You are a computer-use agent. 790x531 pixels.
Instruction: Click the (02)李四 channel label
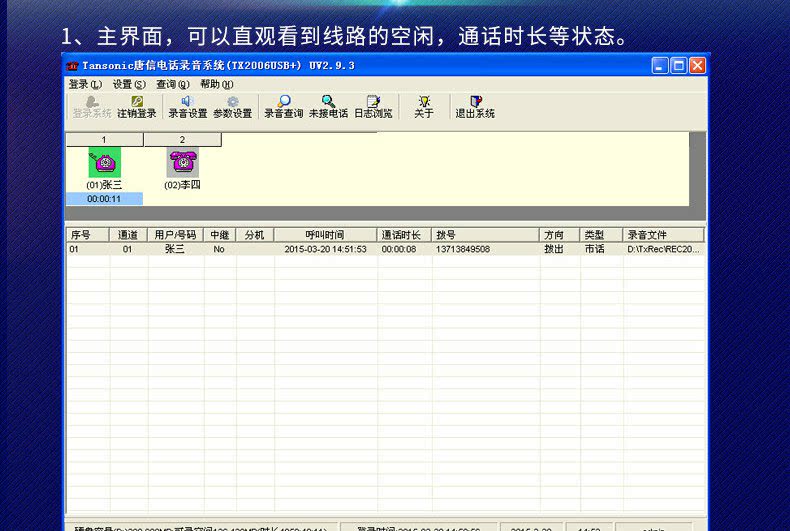click(x=182, y=185)
